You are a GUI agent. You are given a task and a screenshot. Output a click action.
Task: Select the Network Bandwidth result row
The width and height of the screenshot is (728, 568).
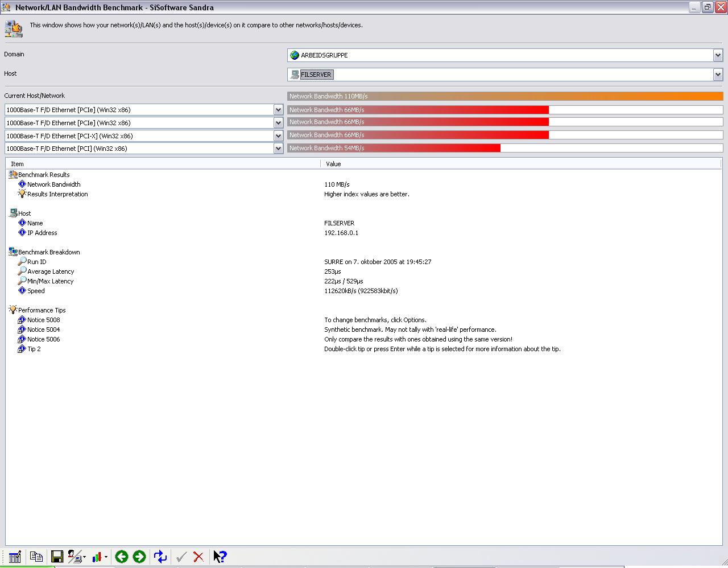point(364,184)
